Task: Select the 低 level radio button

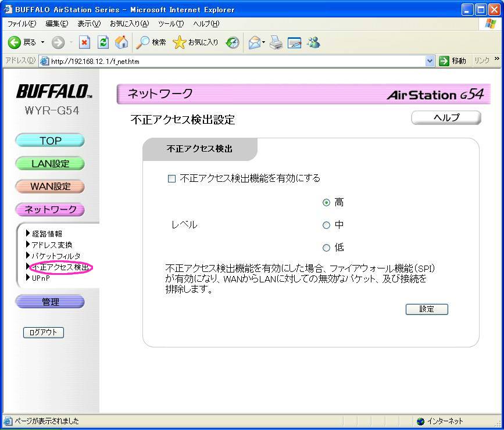Action: [x=326, y=248]
